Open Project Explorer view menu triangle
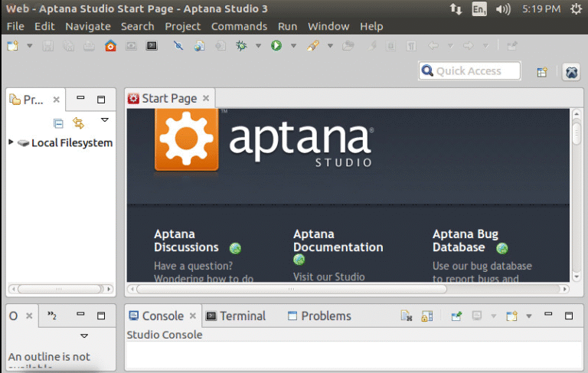 pyautogui.click(x=105, y=121)
